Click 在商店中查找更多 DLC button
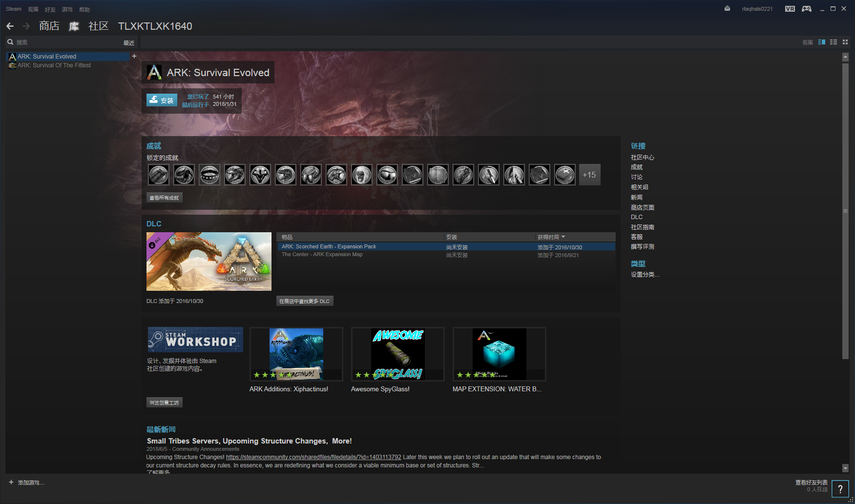 305,301
